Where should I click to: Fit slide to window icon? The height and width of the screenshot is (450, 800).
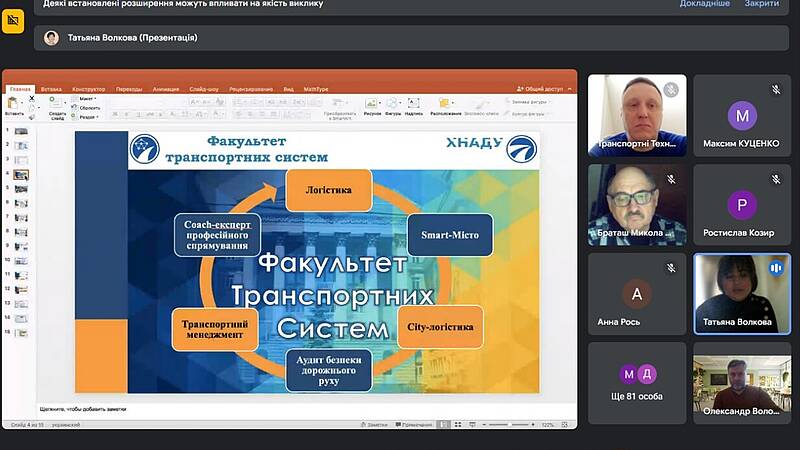[564, 424]
